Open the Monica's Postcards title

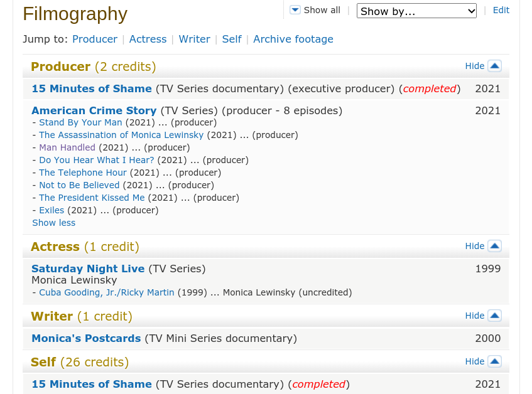click(x=86, y=338)
